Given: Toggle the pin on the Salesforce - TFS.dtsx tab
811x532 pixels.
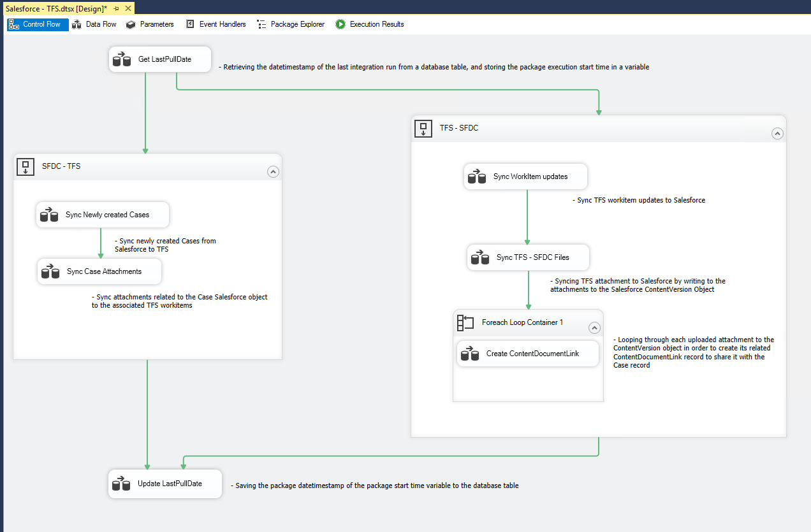Looking at the screenshot, I should pyautogui.click(x=116, y=8).
